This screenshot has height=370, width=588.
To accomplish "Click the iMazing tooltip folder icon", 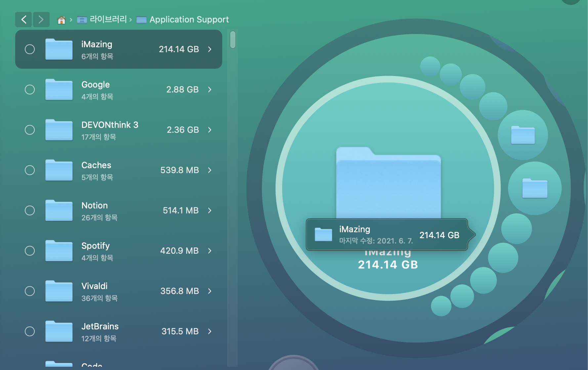I will tap(323, 235).
